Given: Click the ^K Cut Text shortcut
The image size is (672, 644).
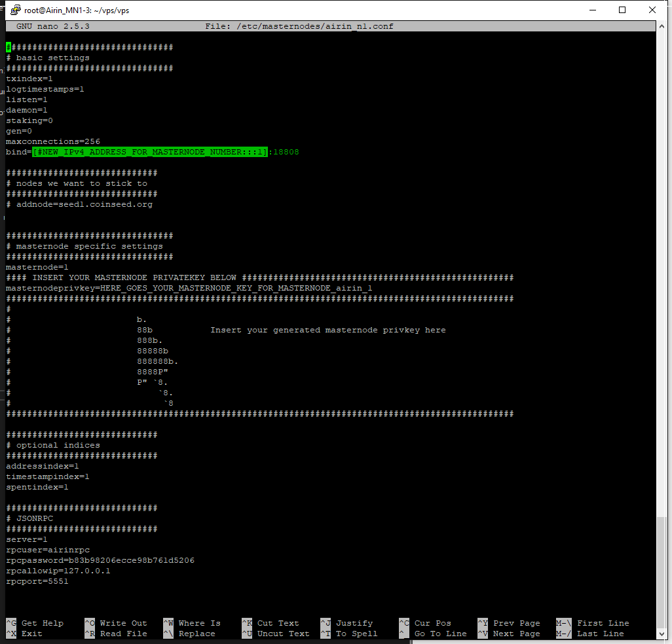Looking at the screenshot, I should pyautogui.click(x=271, y=624).
